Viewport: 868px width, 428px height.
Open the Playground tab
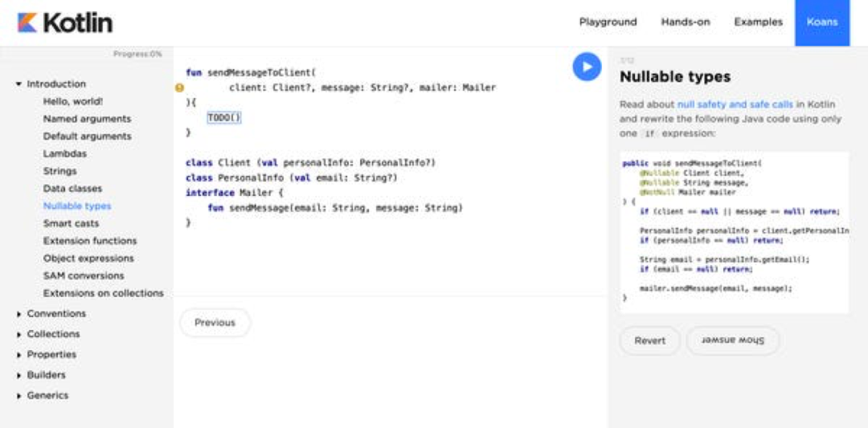(x=608, y=22)
